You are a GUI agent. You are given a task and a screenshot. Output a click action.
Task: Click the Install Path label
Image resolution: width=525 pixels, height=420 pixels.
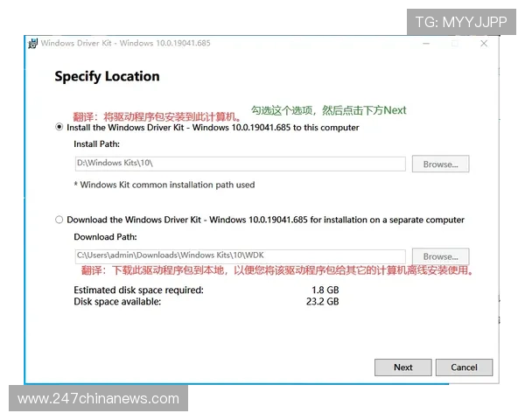96,143
